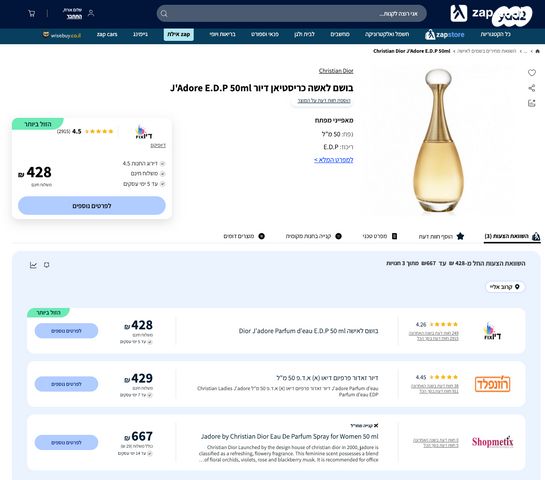Image resolution: width=545 pixels, height=480 pixels.
Task: Click the highlighted אילת zap nav item
Action: [179, 34]
